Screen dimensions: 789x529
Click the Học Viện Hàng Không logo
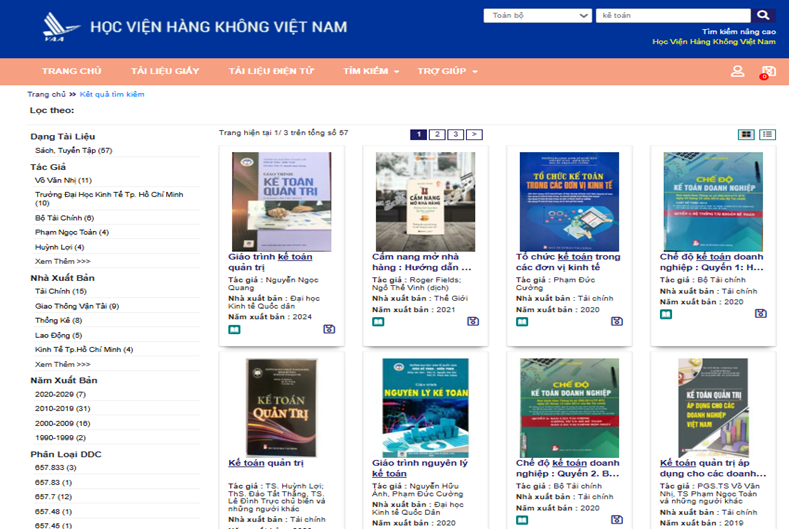coord(60,27)
